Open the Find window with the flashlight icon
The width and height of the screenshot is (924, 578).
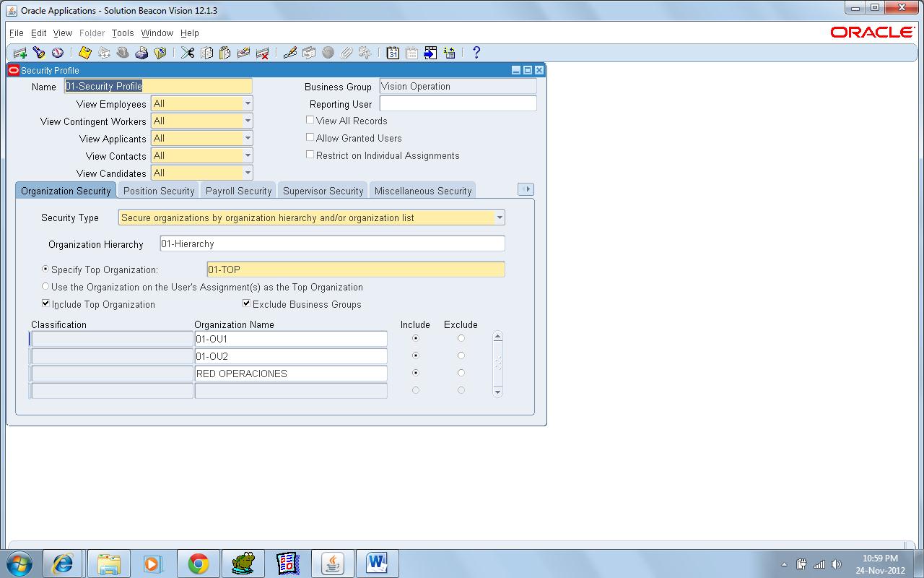pos(40,53)
